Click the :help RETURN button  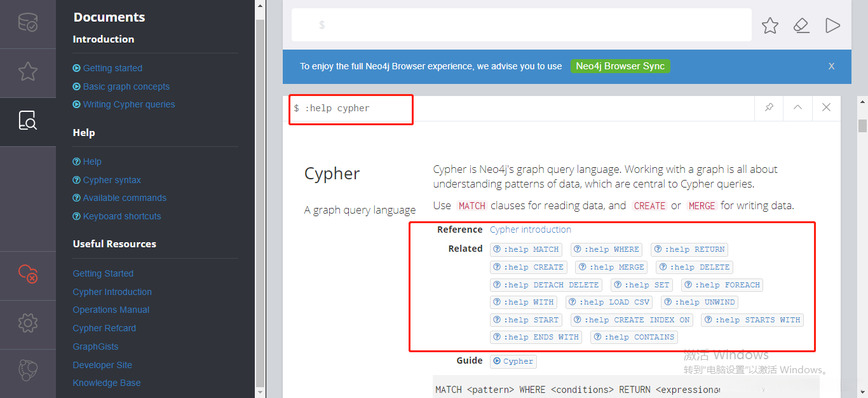689,249
